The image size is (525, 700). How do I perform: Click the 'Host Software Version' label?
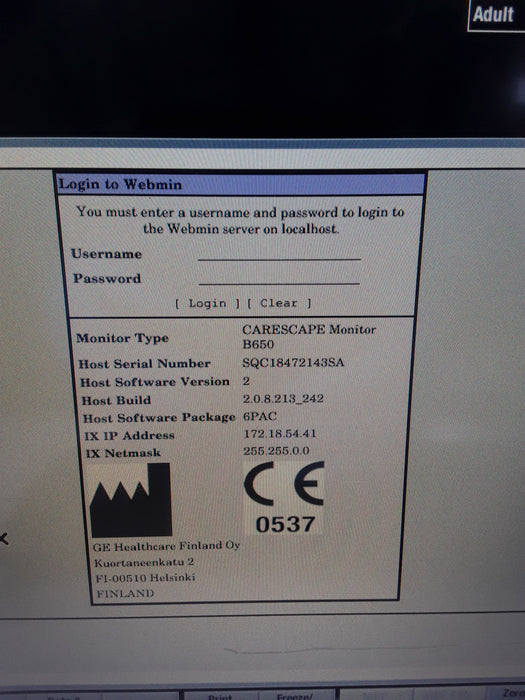(x=154, y=382)
